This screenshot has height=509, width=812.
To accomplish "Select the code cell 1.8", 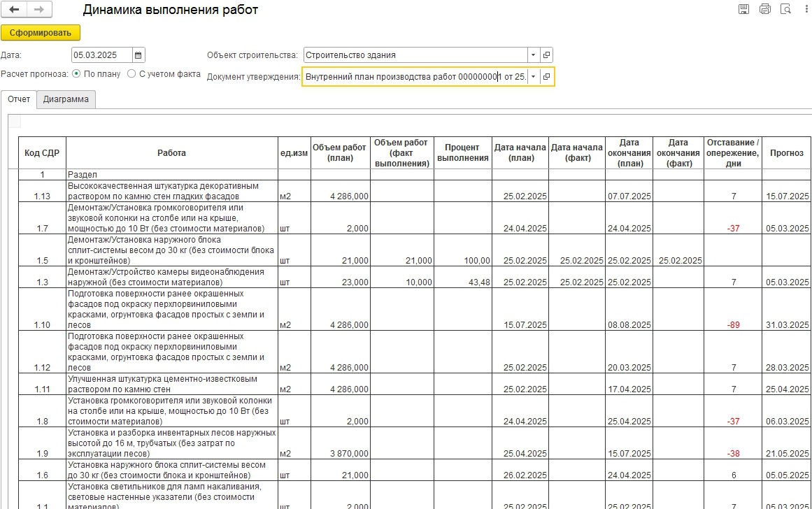I will (x=42, y=411).
